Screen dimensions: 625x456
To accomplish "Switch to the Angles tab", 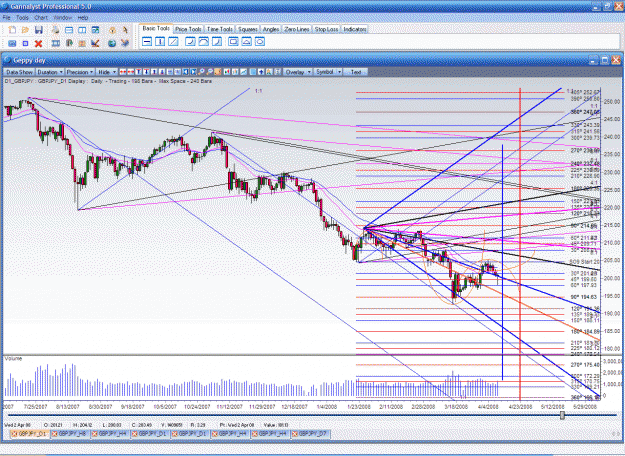I will pos(271,29).
